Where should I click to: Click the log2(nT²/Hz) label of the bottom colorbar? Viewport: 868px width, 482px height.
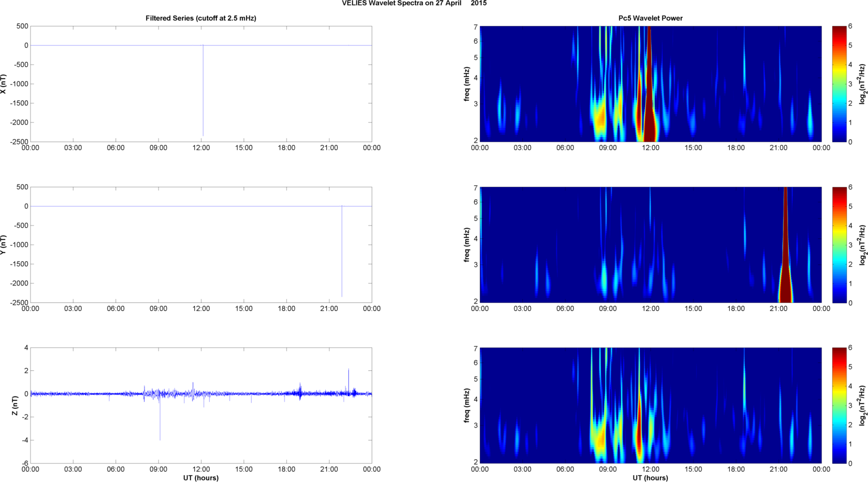pos(863,406)
